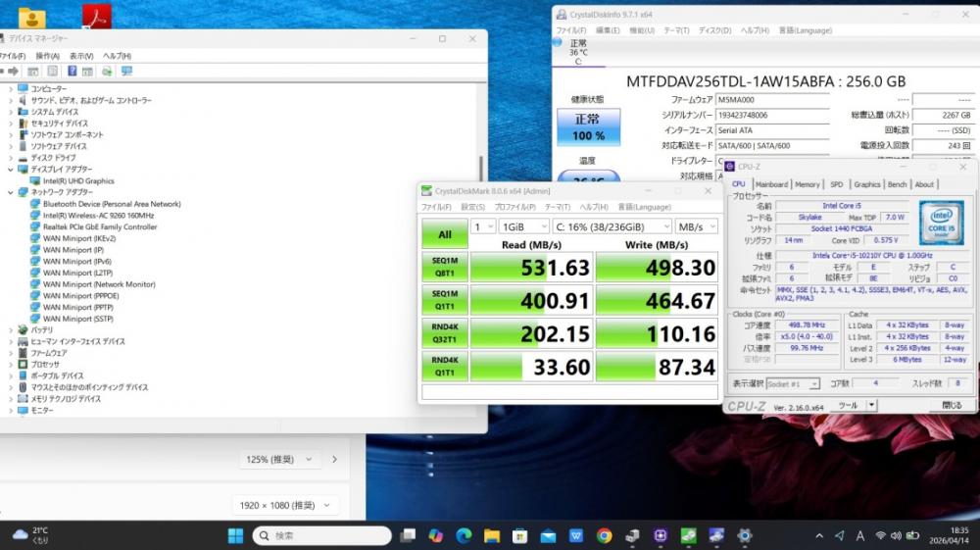Click the Windows Start button on taskbar
The image size is (980, 550).
[x=236, y=535]
